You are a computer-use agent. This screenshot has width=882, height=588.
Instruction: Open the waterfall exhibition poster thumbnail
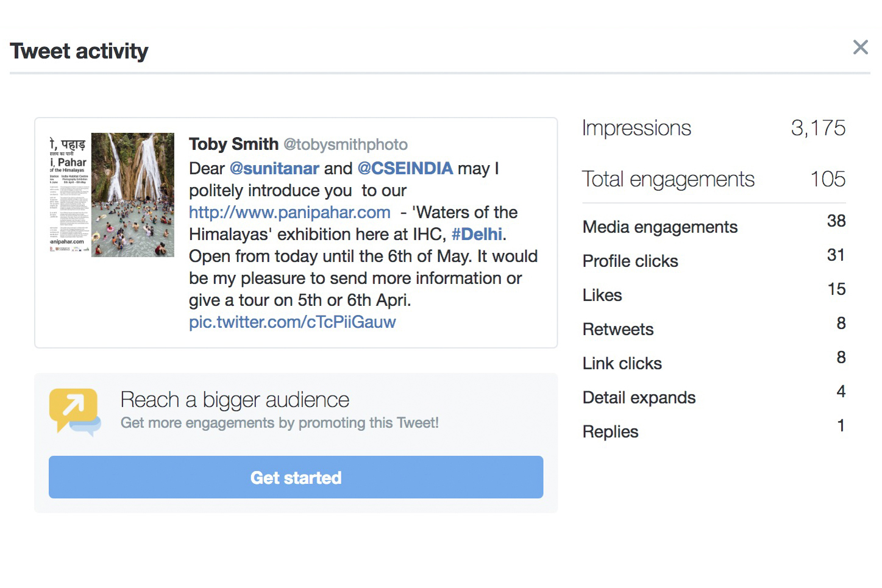pos(112,195)
